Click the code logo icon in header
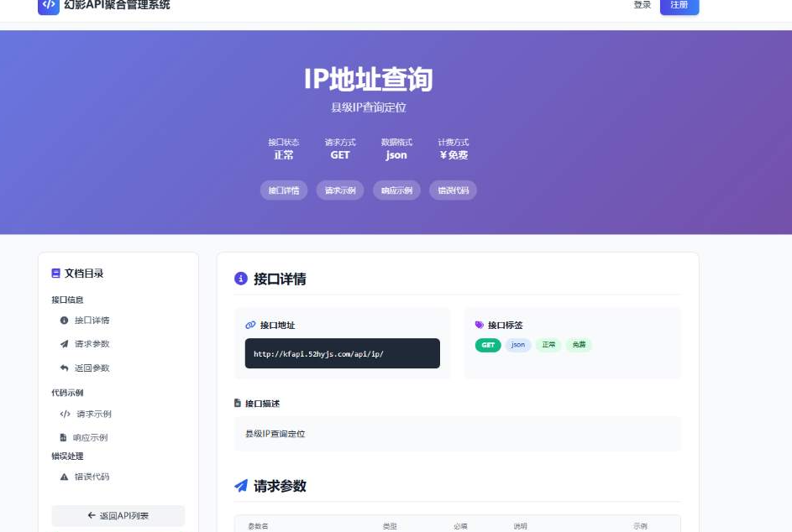 tap(49, 5)
